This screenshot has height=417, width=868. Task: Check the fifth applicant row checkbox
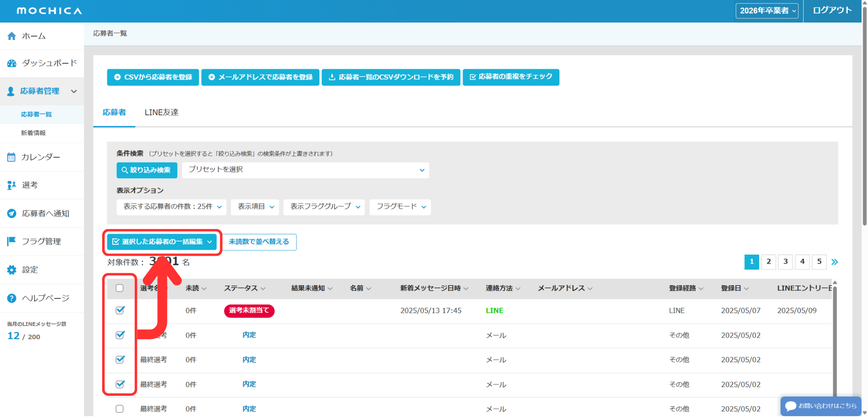click(x=120, y=409)
